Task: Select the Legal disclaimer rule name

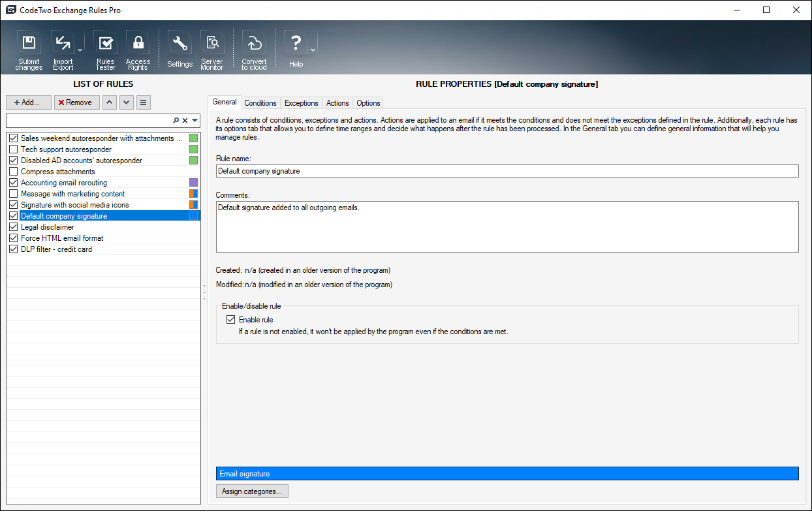Action: pyautogui.click(x=48, y=227)
